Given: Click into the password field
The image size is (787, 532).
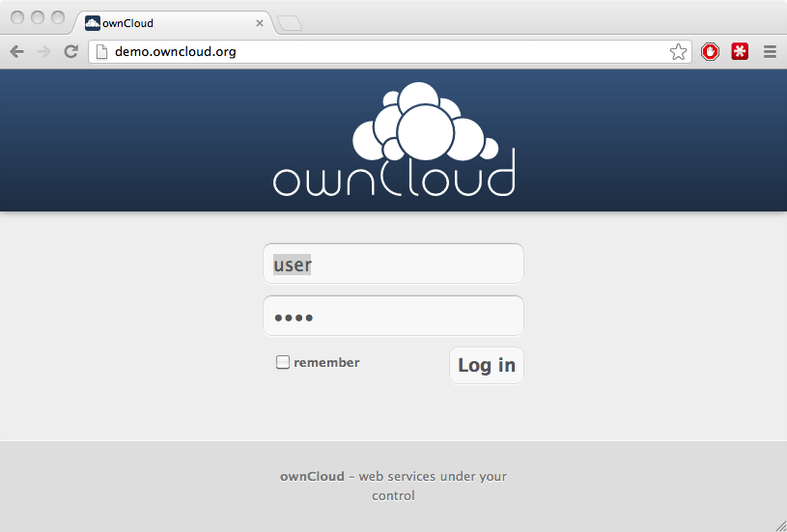Looking at the screenshot, I should coord(393,317).
